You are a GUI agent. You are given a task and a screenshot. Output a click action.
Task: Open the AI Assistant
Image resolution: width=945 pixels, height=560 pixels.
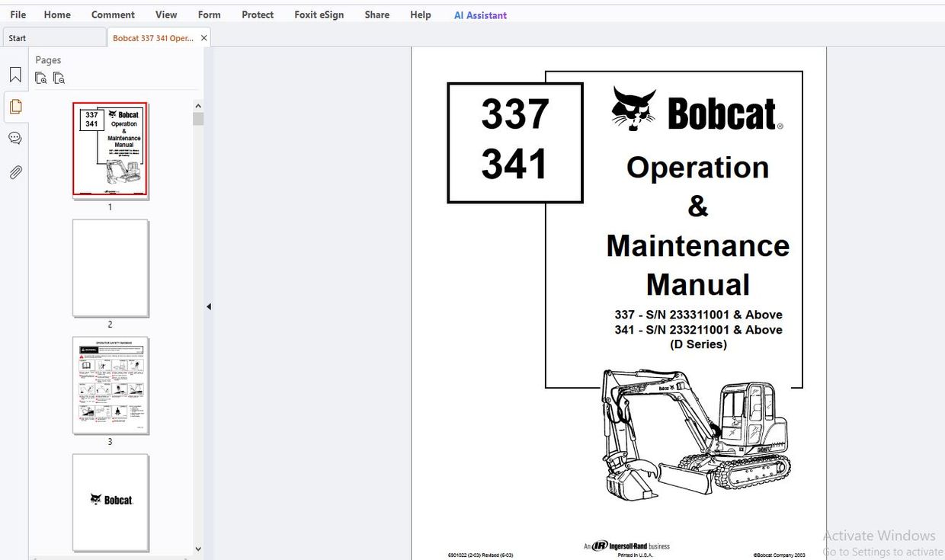pyautogui.click(x=479, y=14)
